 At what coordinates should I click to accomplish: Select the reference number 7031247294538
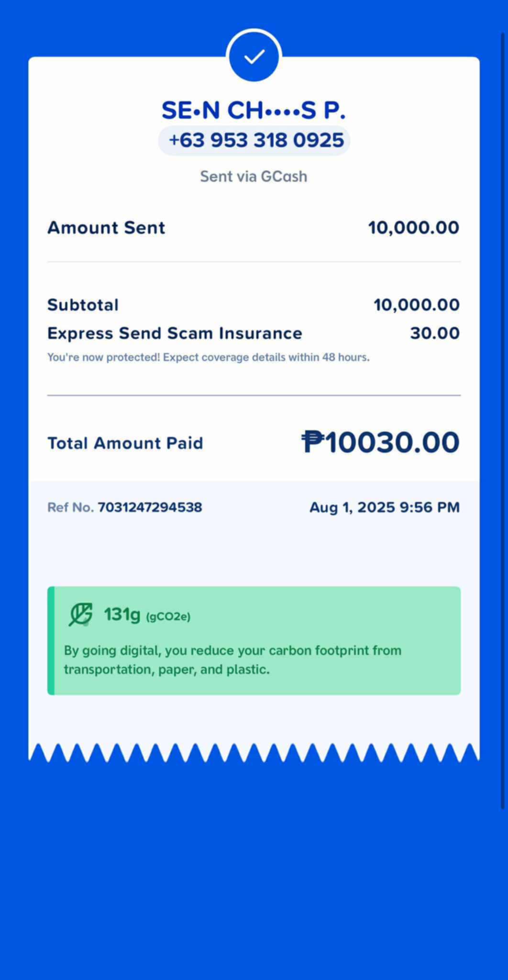(x=150, y=507)
